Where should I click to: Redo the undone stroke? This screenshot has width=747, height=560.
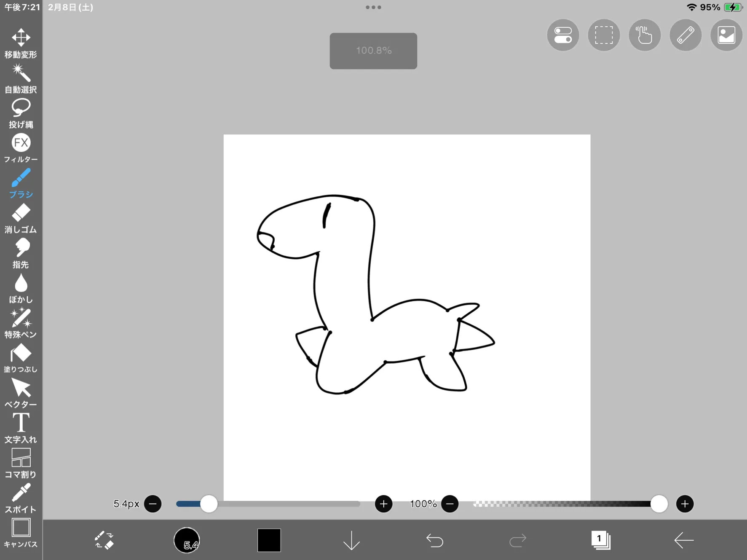point(517,540)
